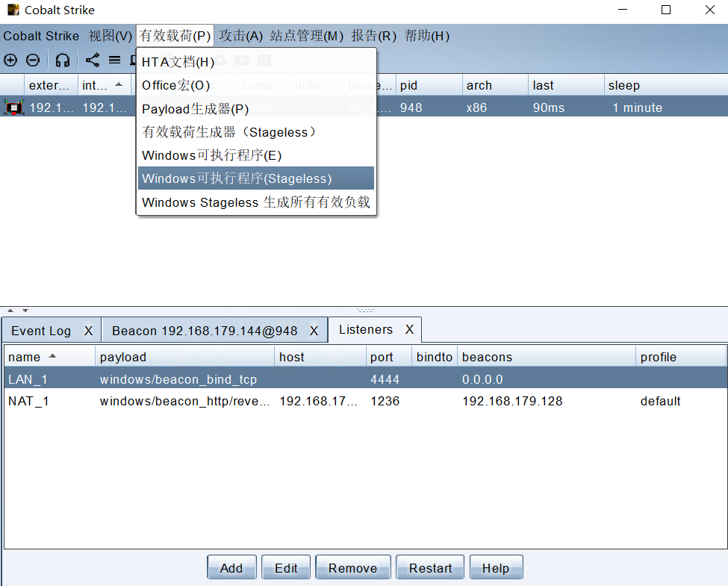Sort sessions by exter... column header
Viewport: 728px width, 586px height.
tap(51, 85)
